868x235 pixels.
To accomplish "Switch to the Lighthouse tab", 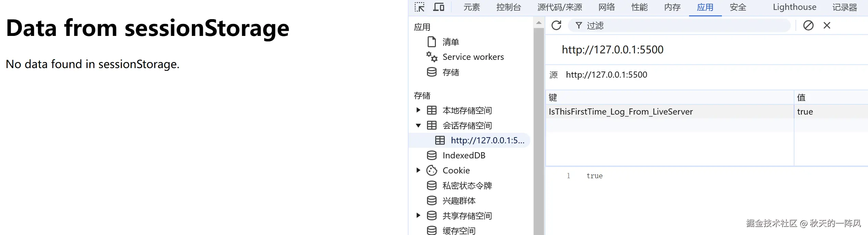I will 795,7.
